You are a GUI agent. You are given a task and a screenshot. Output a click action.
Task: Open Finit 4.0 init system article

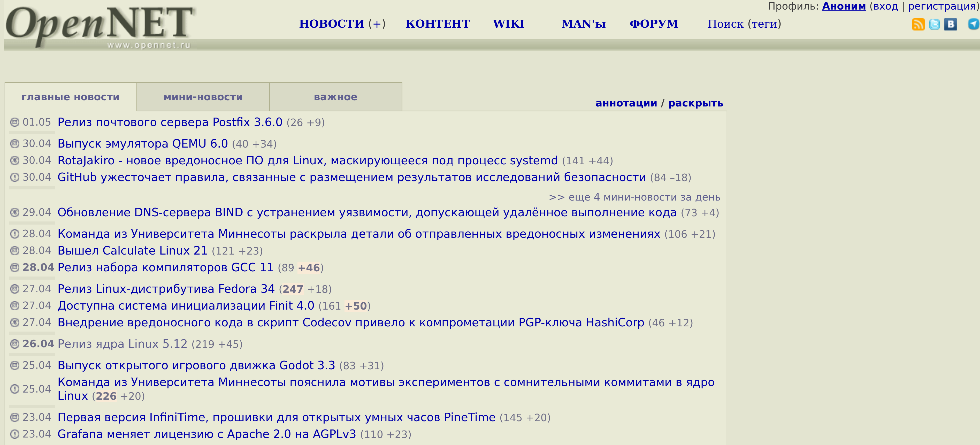186,305
